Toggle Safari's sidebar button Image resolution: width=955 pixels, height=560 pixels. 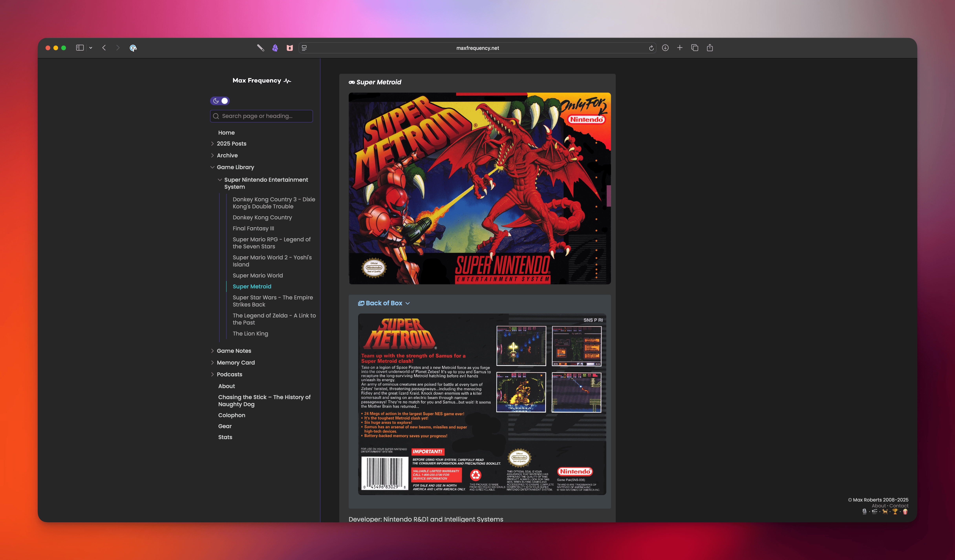(x=80, y=48)
